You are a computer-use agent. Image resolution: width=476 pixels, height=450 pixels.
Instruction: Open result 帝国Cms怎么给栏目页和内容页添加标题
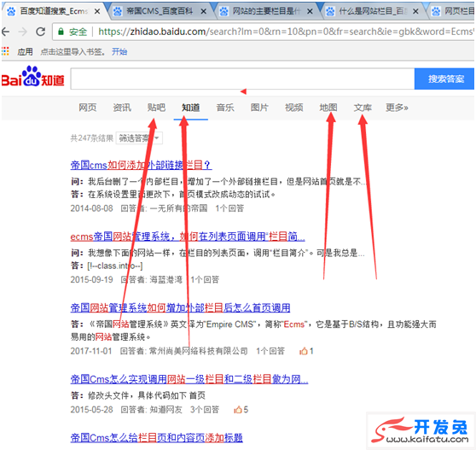(x=157, y=438)
